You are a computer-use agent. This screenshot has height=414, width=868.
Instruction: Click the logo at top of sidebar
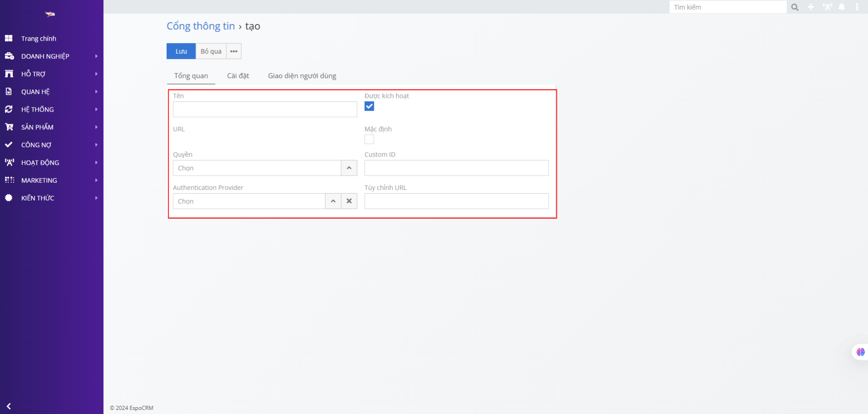coord(50,15)
